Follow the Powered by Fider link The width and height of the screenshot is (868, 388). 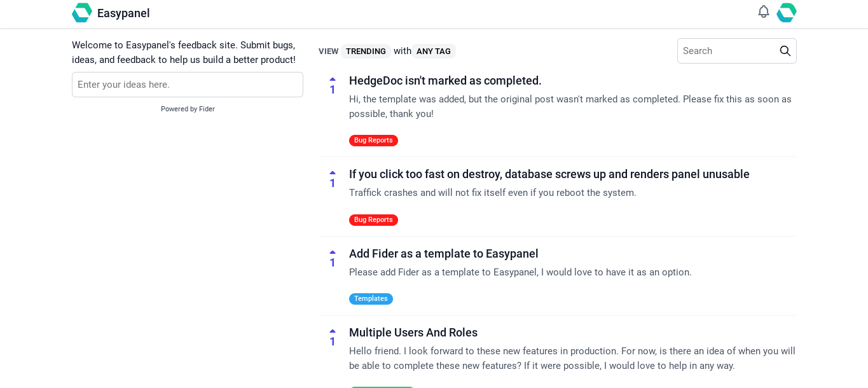[x=188, y=109]
